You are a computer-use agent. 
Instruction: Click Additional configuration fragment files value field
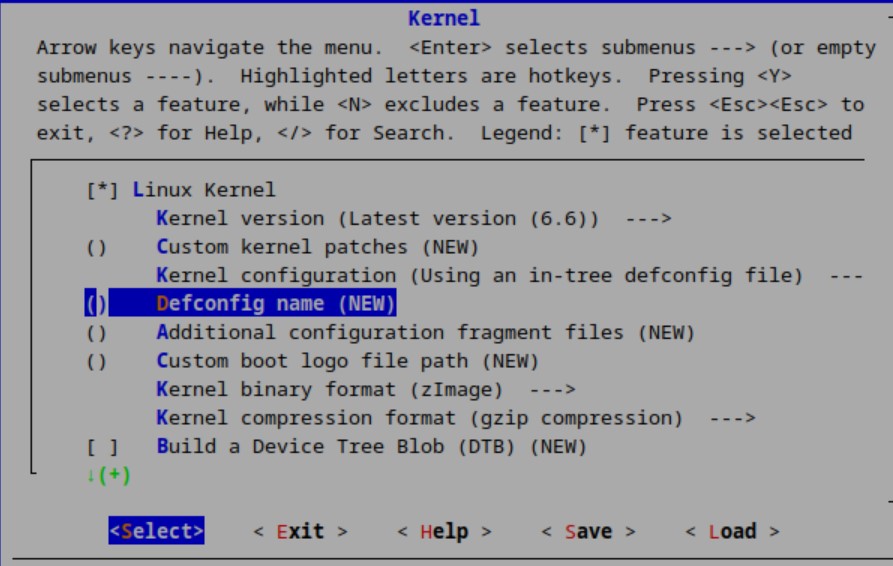pos(96,332)
